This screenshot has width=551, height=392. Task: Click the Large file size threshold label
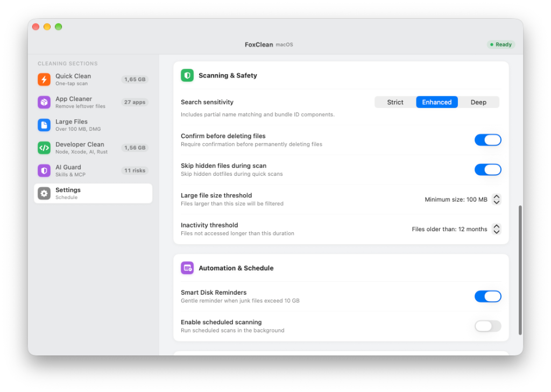click(216, 196)
